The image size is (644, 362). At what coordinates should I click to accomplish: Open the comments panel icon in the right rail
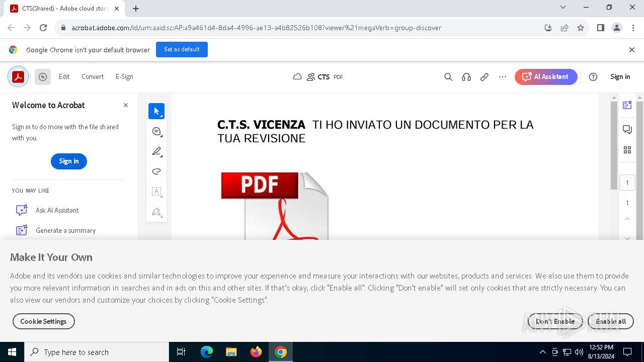tap(627, 130)
